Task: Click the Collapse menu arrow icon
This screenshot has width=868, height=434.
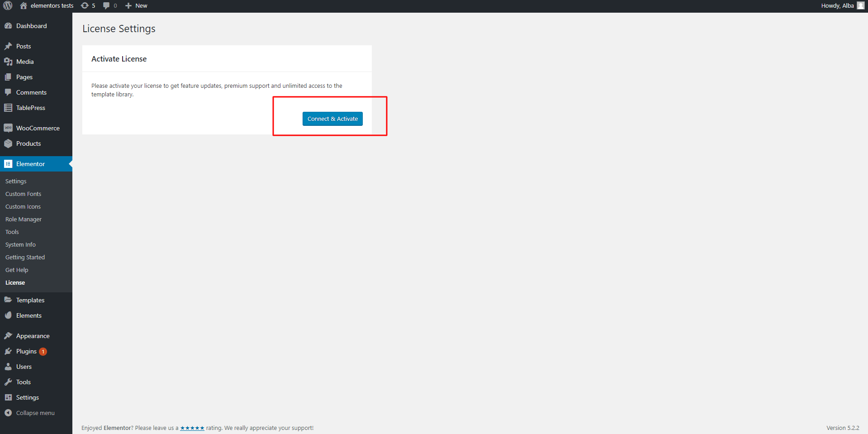Action: coord(8,413)
